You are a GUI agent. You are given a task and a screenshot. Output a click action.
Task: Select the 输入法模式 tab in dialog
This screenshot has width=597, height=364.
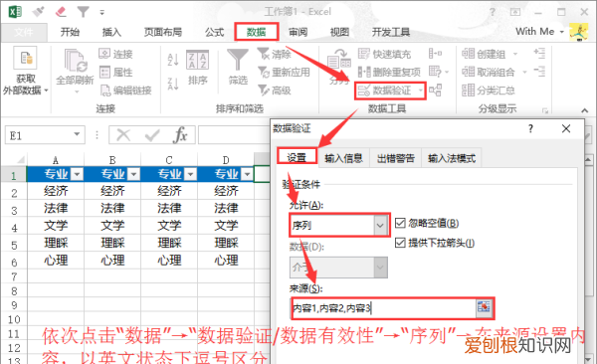point(452,158)
